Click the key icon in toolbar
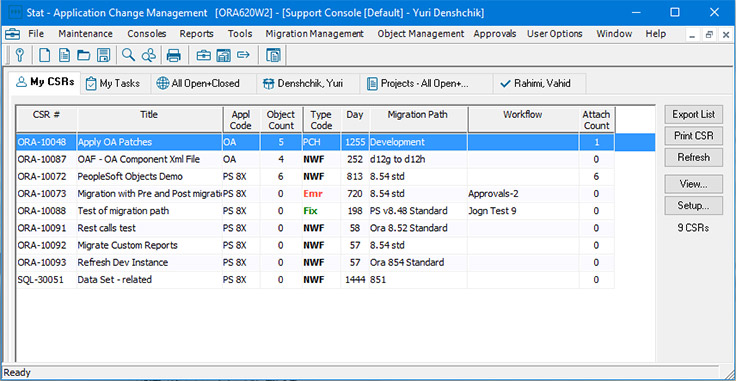 19,55
